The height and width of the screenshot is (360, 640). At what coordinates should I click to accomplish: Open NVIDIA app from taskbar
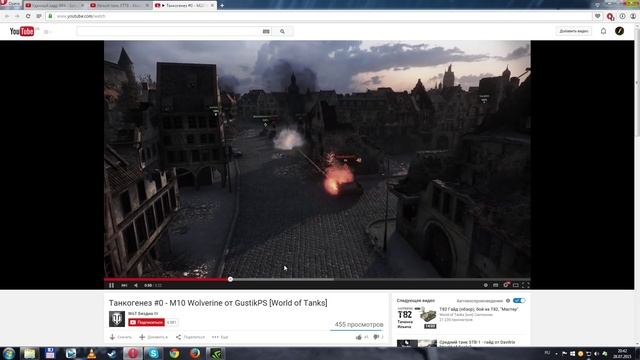coord(216,353)
